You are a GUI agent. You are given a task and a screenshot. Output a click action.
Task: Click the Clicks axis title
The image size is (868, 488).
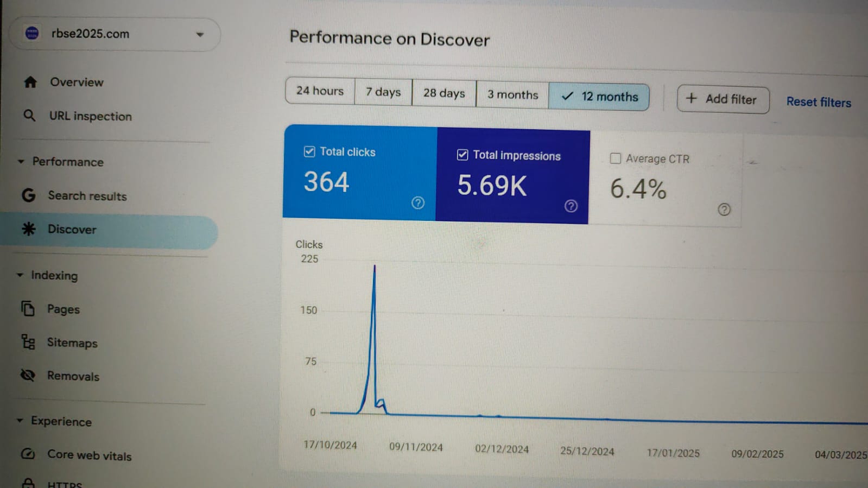click(309, 244)
